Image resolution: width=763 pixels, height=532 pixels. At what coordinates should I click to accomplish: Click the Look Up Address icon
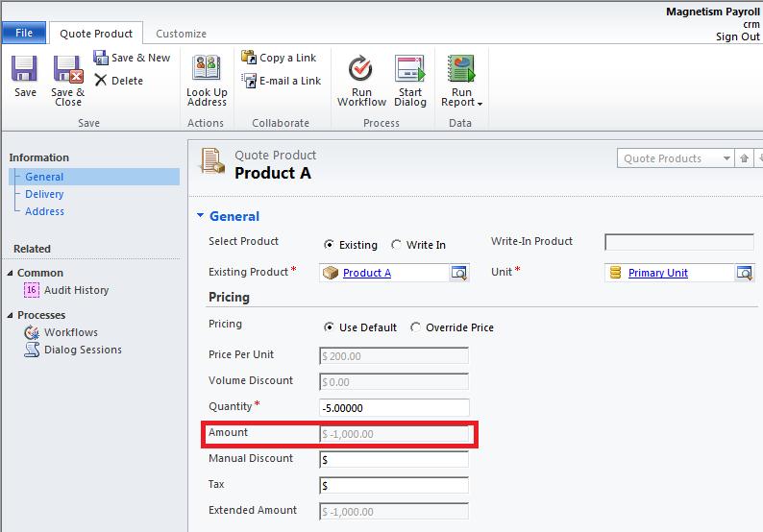coord(207,70)
